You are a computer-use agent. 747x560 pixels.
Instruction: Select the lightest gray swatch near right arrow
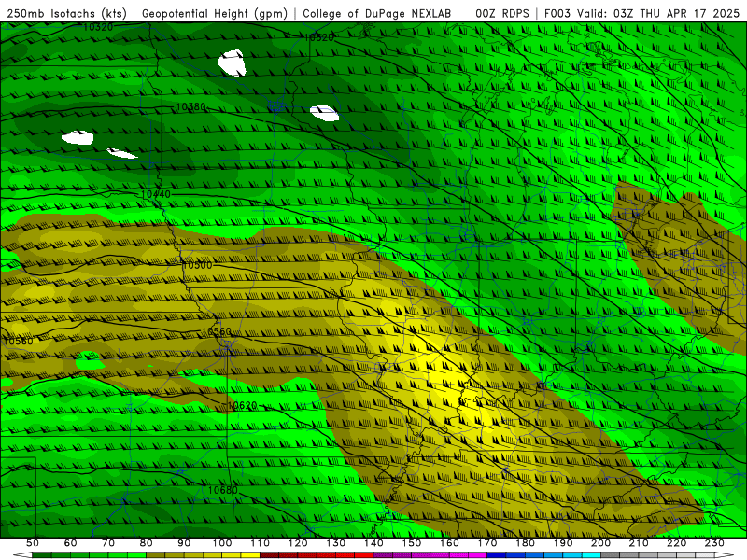point(705,554)
